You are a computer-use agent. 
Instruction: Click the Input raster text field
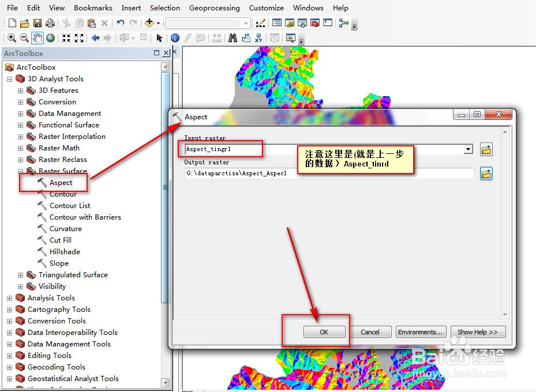tap(325, 149)
